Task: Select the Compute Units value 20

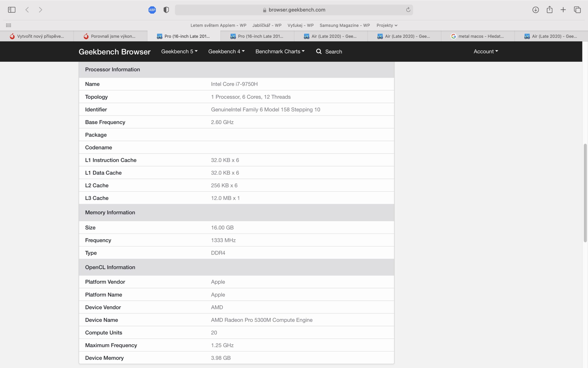Action: click(214, 333)
